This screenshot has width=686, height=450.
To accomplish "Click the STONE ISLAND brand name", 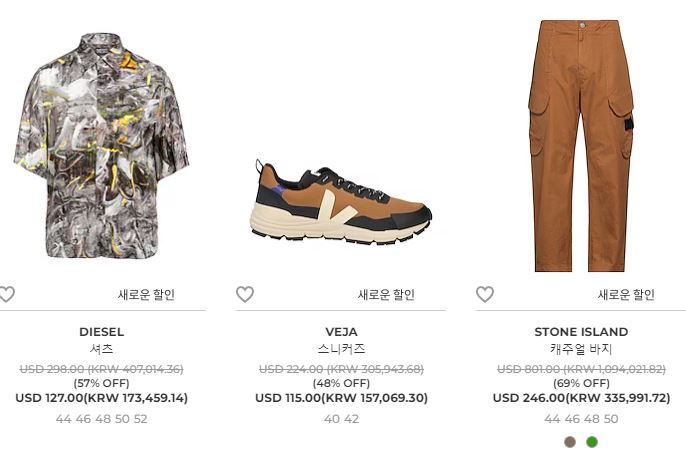I will 581,332.
